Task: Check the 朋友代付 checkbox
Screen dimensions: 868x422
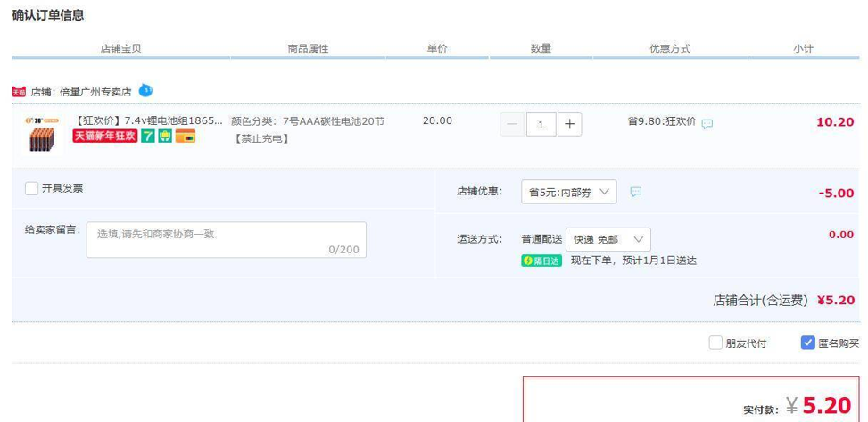Action: (x=715, y=343)
